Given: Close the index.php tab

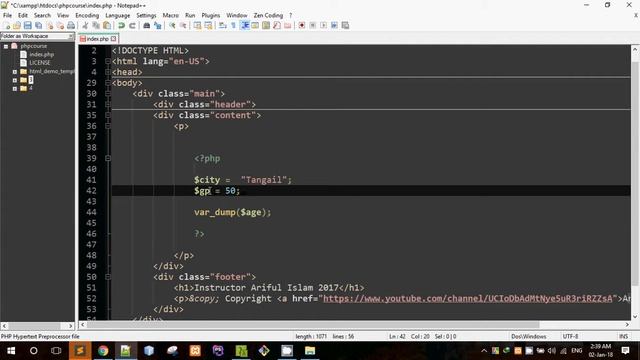Looking at the screenshot, I should (x=113, y=39).
